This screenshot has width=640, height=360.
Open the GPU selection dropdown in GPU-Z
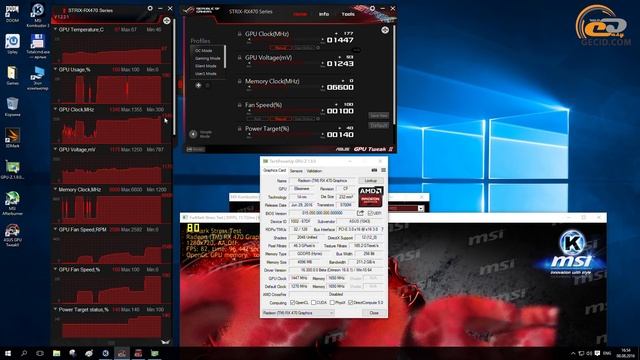pyautogui.click(x=298, y=313)
